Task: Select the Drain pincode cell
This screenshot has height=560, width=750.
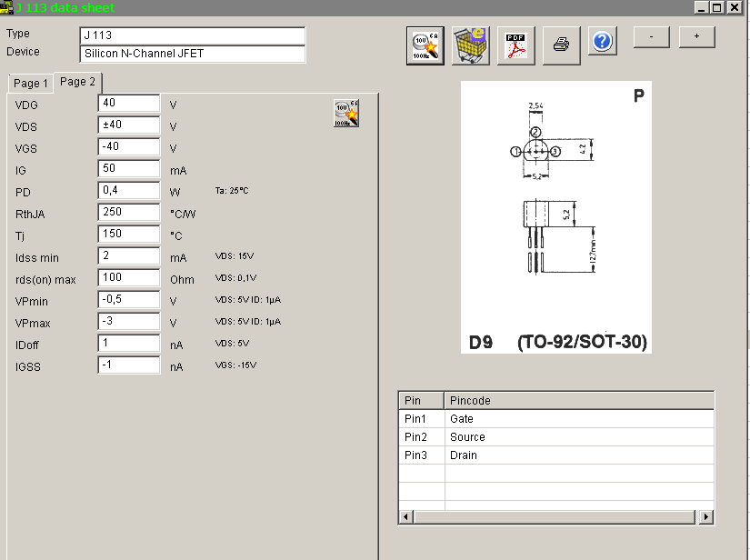Action: tap(579, 455)
